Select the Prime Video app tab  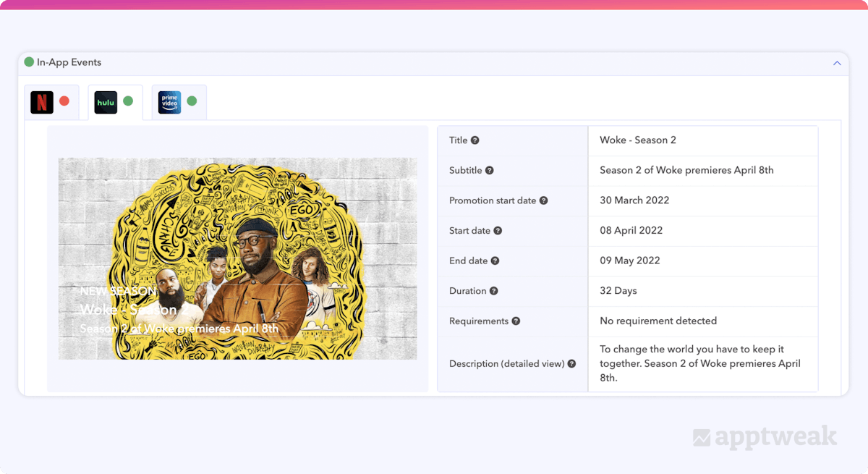pyautogui.click(x=179, y=102)
